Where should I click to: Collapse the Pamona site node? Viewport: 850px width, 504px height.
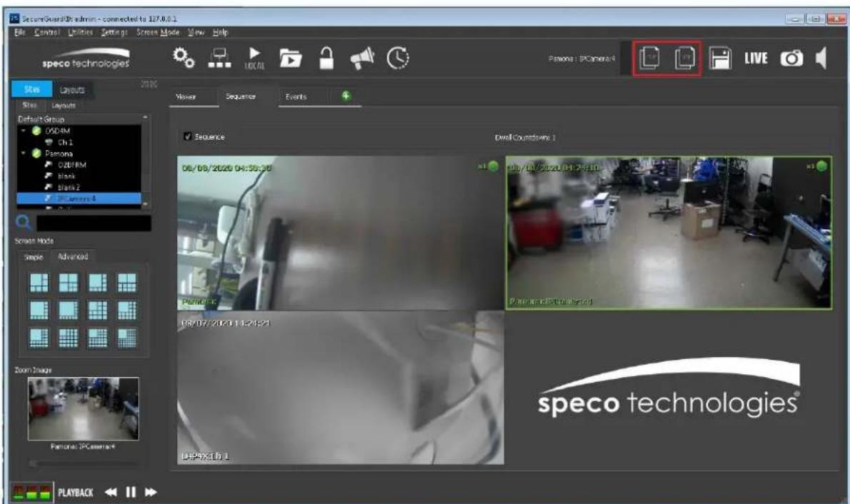pyautogui.click(x=24, y=153)
